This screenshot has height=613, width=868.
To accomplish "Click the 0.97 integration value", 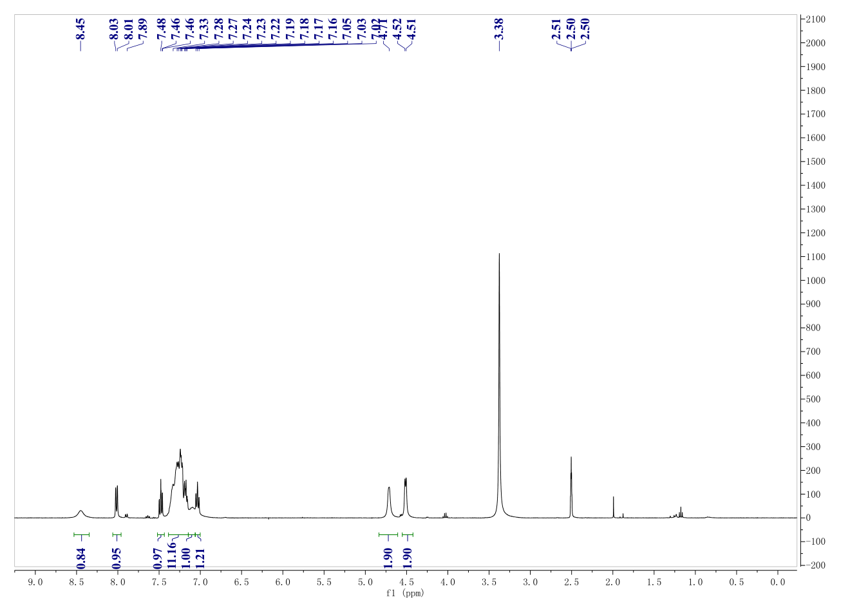I will (158, 558).
